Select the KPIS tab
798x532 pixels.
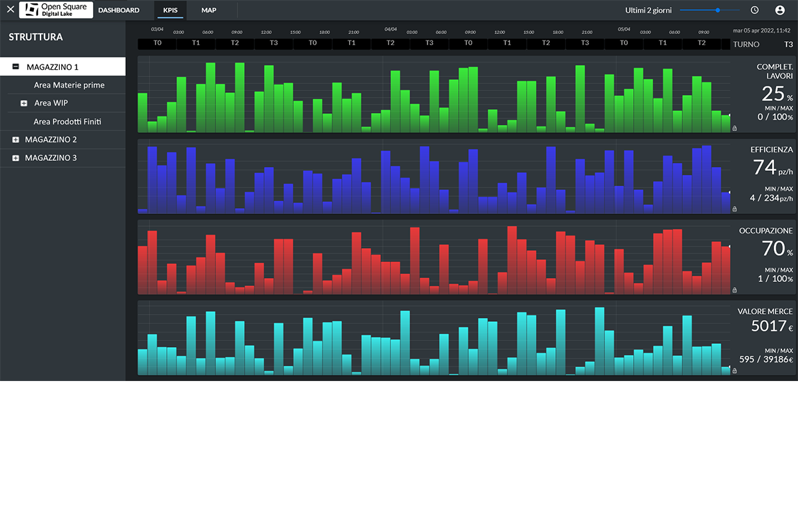[170, 10]
